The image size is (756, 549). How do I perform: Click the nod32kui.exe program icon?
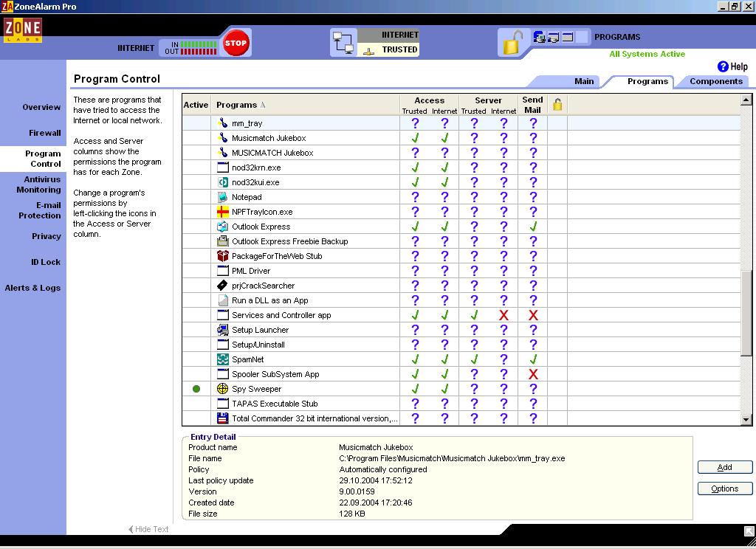coord(222,182)
